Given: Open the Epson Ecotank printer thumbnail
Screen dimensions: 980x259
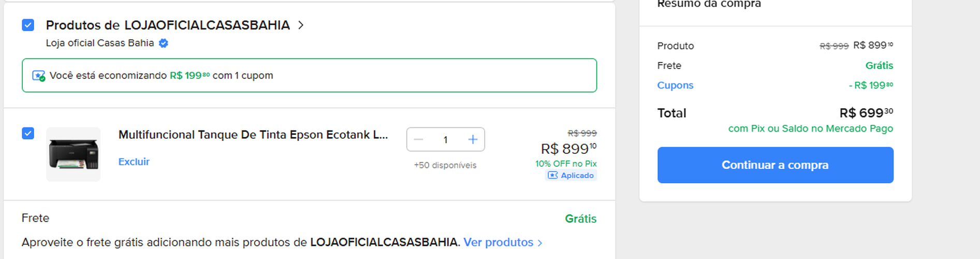Looking at the screenshot, I should pyautogui.click(x=74, y=154).
